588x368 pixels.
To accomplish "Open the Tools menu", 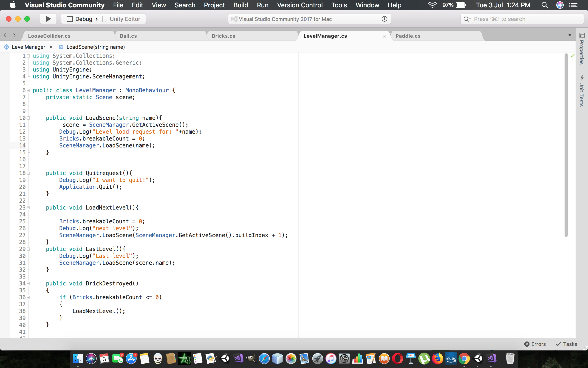I will point(339,5).
